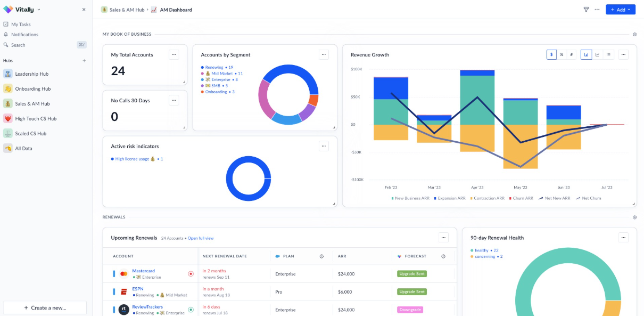Click Mid Market segment legend entry
This screenshot has width=644, height=316.
(222, 74)
